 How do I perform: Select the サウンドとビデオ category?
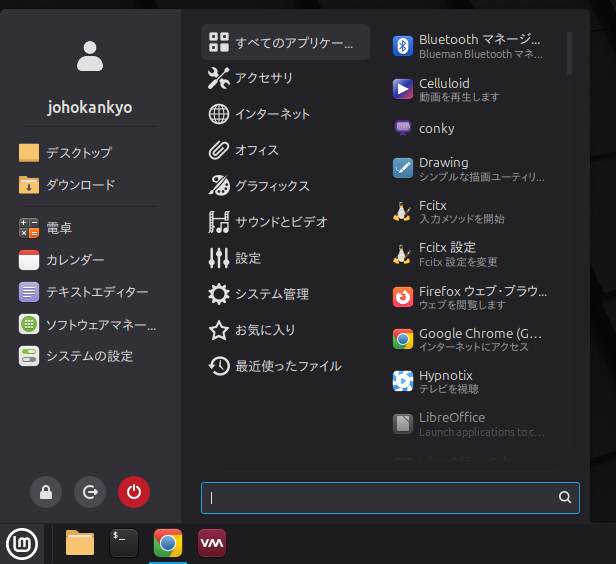(x=280, y=222)
